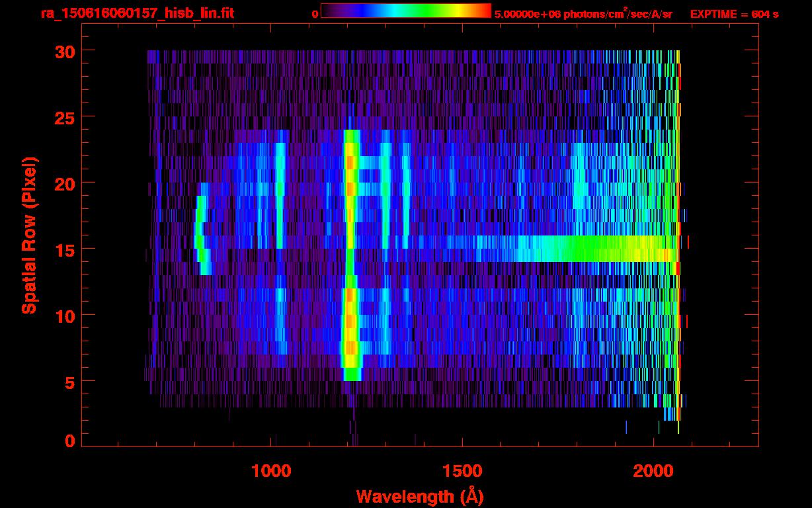
Task: Click the 5.00000e+06 photons colorbar maximum label
Action: (x=583, y=14)
